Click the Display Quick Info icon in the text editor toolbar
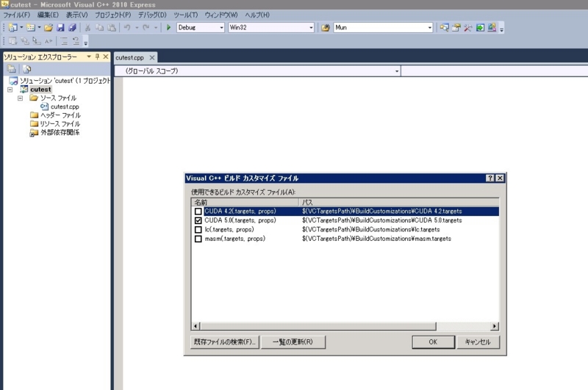This screenshot has height=390, width=588. click(x=36, y=41)
